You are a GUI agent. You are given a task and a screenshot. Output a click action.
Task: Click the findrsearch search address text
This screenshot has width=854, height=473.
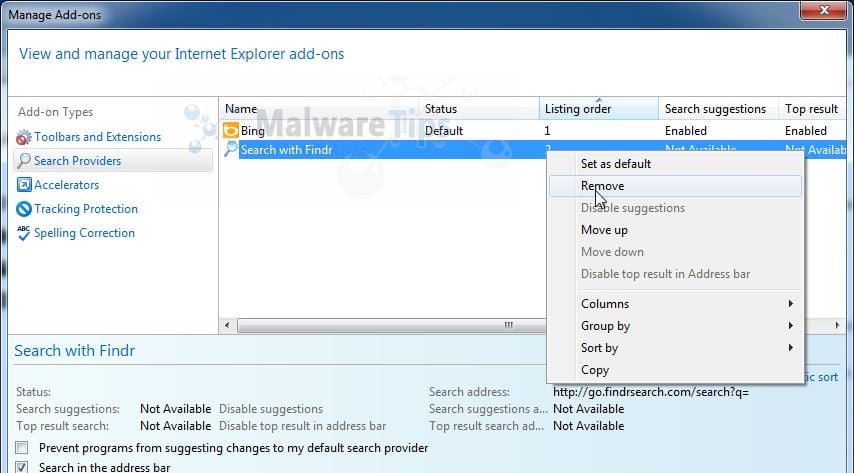(651, 392)
